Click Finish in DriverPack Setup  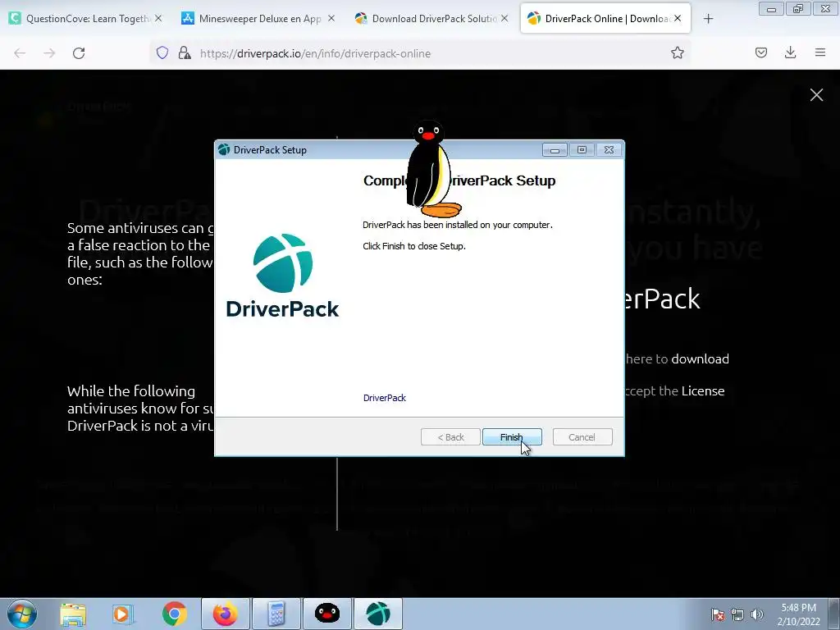(512, 437)
